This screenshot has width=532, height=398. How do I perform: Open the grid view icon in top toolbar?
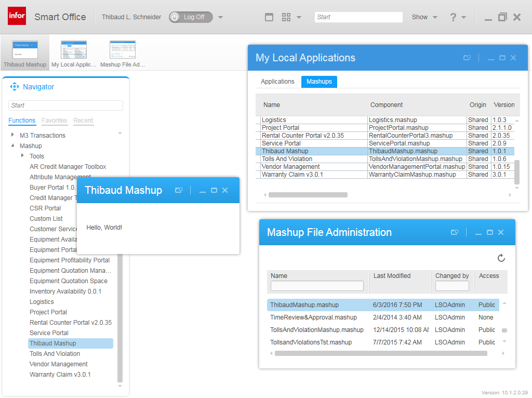[286, 17]
